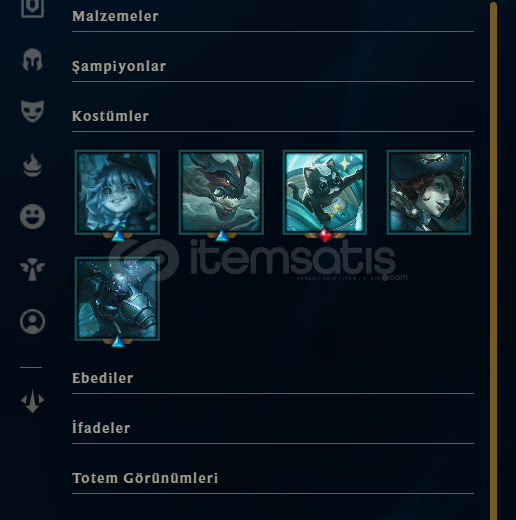Click the flame sidebar icon
The width and height of the screenshot is (516, 520).
pos(32,165)
